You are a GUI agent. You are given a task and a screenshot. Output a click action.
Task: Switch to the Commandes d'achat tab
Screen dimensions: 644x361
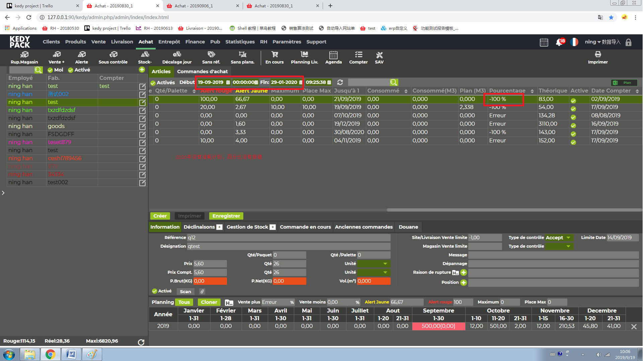coord(202,72)
